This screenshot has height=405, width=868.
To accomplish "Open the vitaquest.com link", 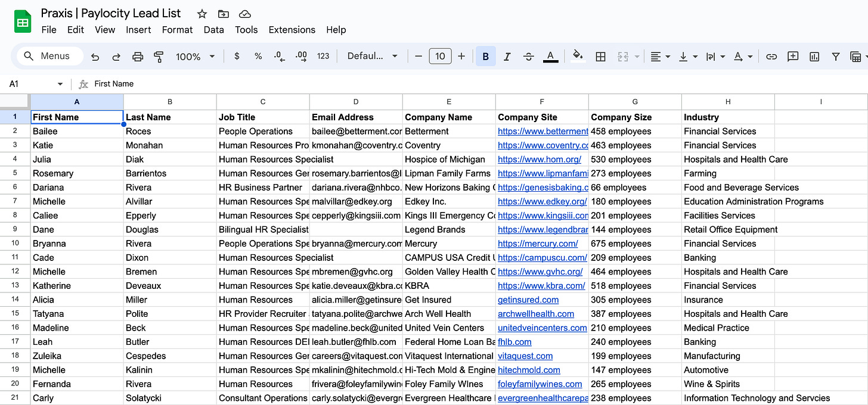I will (525, 356).
